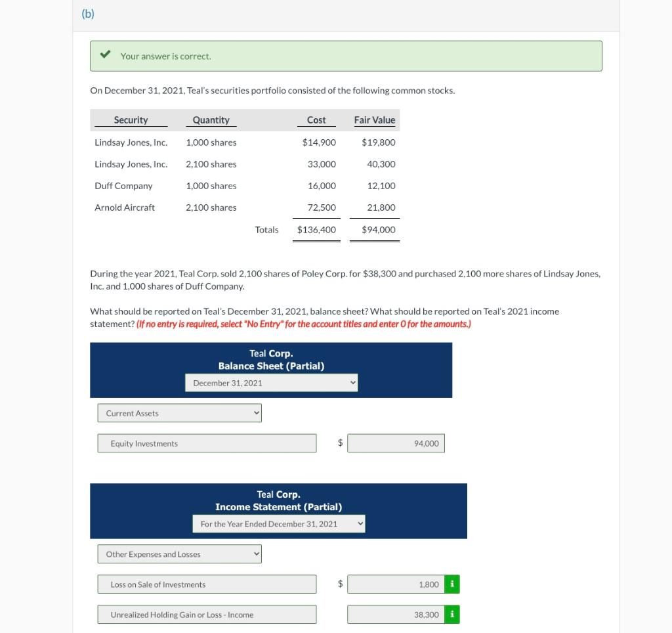The image size is (672, 633).
Task: Click the green checkmark in the answer banner
Action: (x=105, y=55)
